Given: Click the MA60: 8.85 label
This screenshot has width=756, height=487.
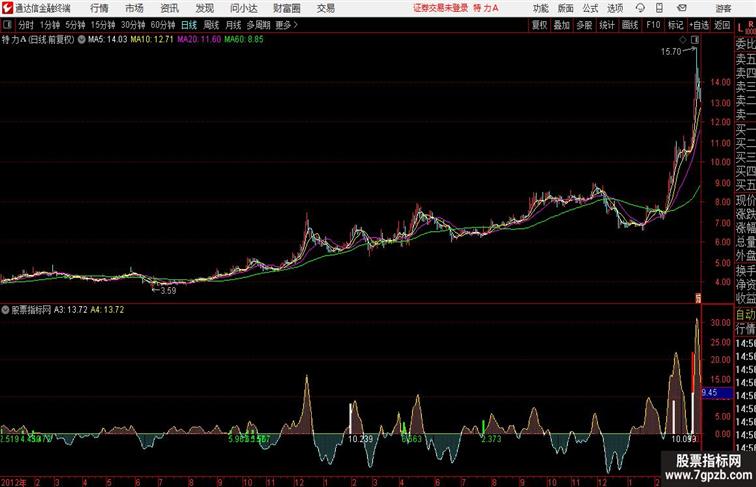Looking at the screenshot, I should (x=244, y=40).
